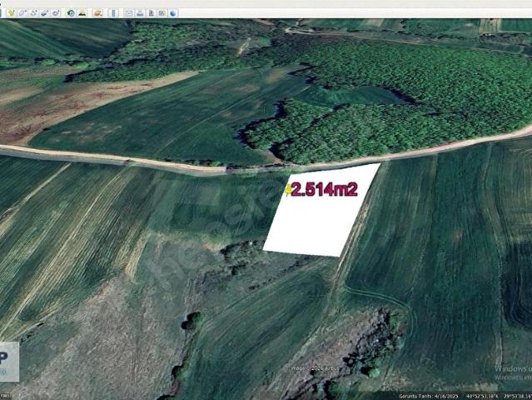532x400 pixels.
Task: Select the Add Image Overlay tool
Action: [45, 12]
